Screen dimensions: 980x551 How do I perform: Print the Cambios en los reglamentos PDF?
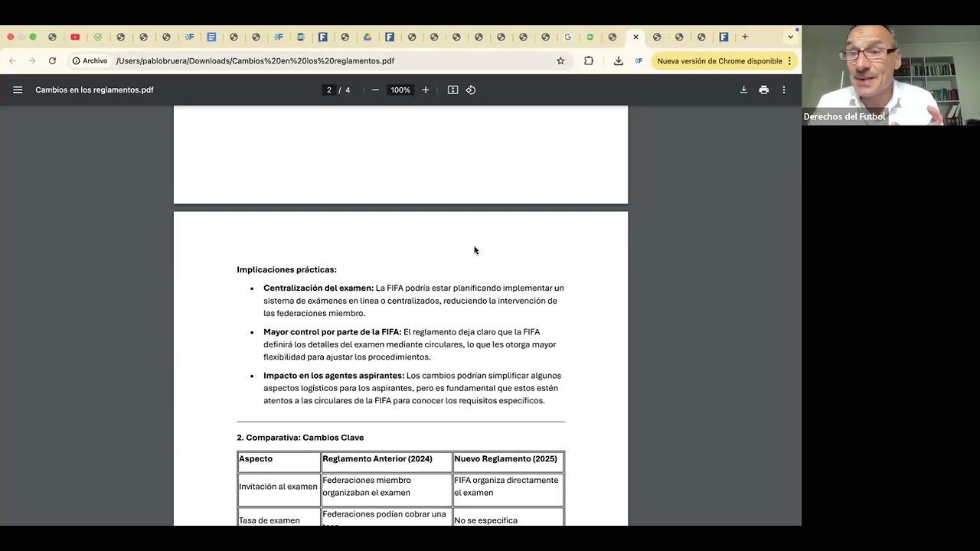point(763,90)
